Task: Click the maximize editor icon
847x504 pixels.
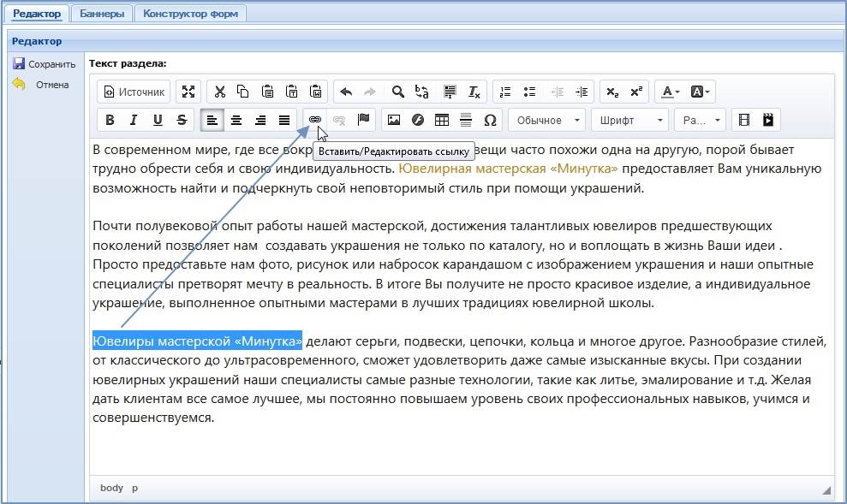Action: [x=188, y=92]
